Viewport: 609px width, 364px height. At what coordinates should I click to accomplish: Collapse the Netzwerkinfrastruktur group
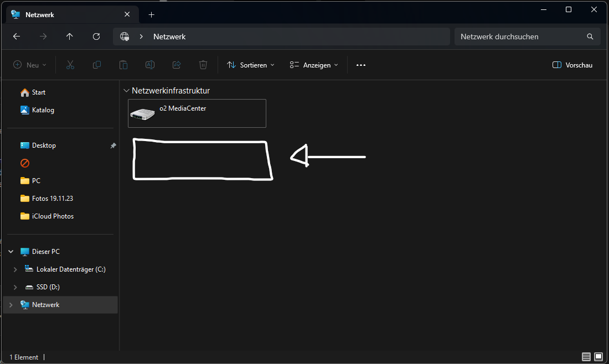[126, 90]
